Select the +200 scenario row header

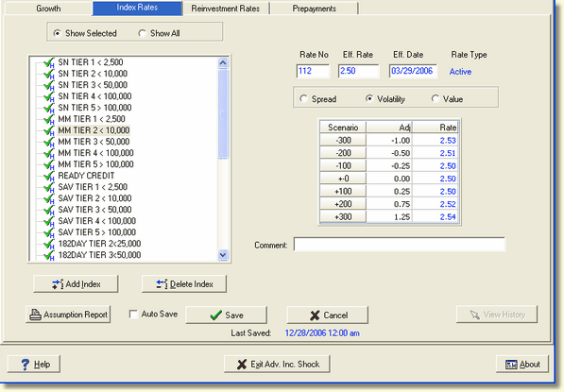point(343,204)
